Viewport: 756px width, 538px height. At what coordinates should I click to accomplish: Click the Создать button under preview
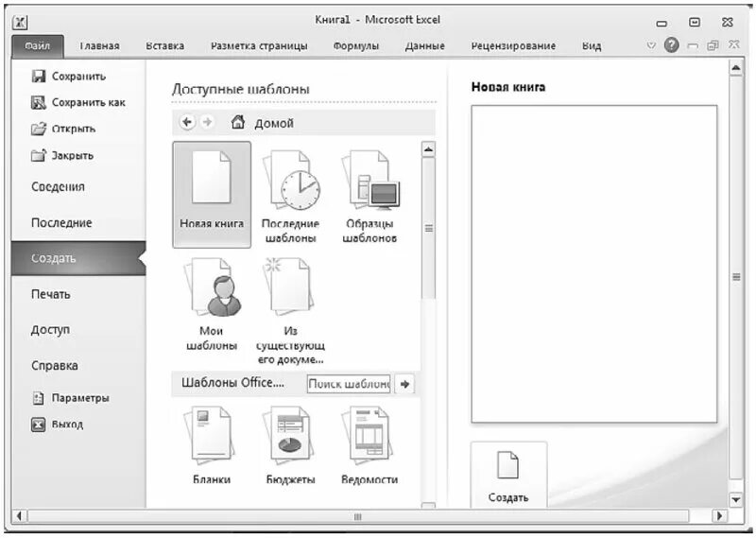click(508, 476)
